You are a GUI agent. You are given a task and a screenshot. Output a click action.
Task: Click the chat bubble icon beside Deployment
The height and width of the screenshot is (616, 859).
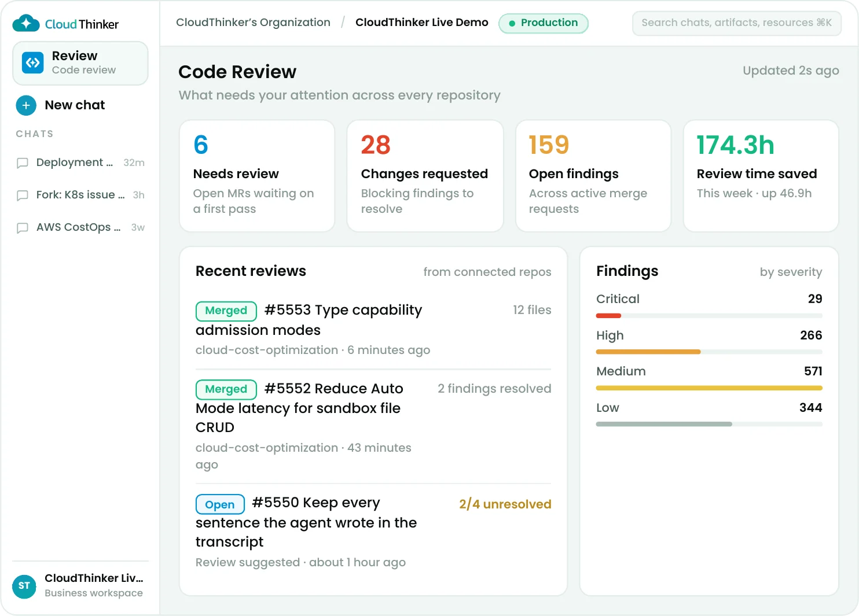(x=23, y=163)
